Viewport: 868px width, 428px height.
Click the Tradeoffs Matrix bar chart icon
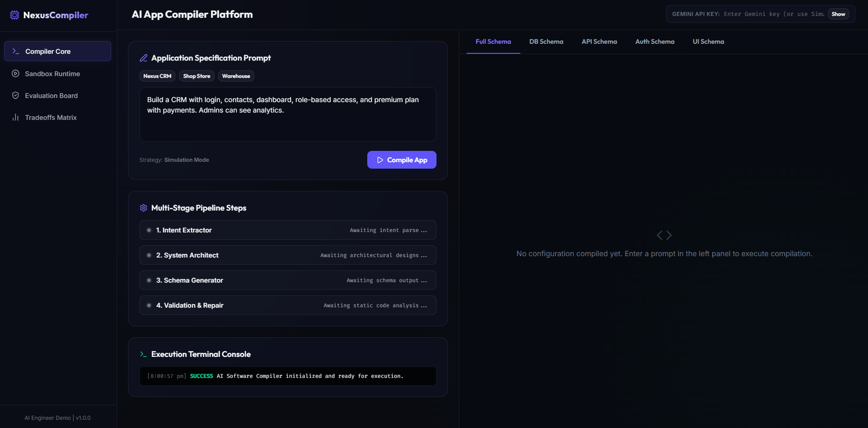tap(15, 117)
